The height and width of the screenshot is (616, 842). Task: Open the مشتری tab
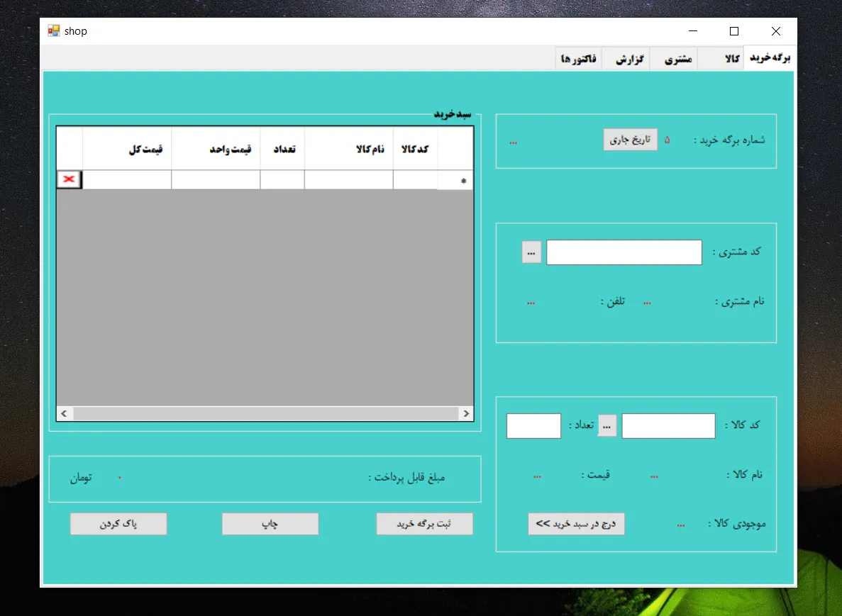677,60
